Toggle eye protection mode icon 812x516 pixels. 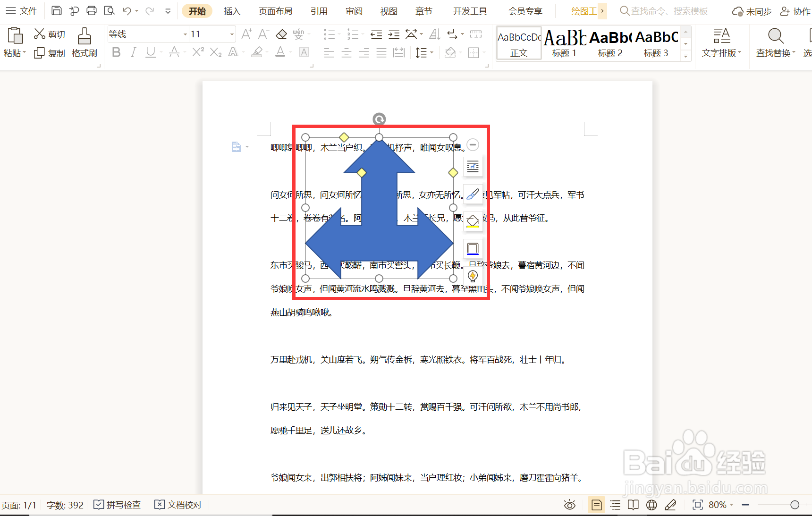click(x=570, y=505)
